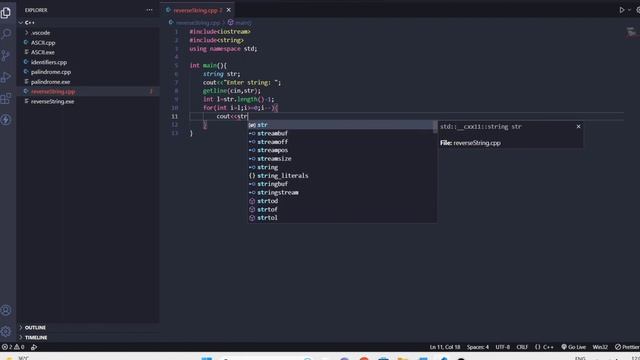Choose the str suggestion
The width and height of the screenshot is (640, 360).
click(342, 125)
